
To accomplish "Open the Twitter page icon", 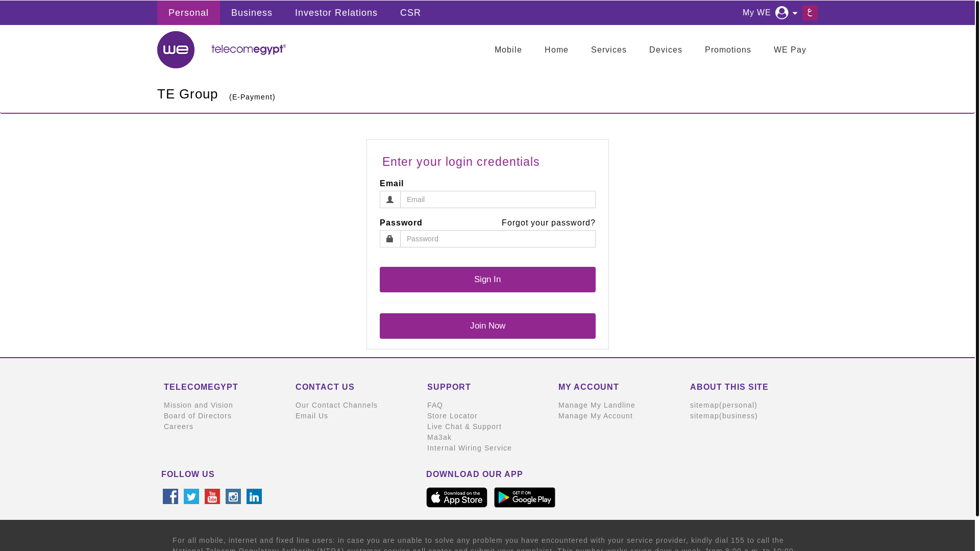I will 191,496.
